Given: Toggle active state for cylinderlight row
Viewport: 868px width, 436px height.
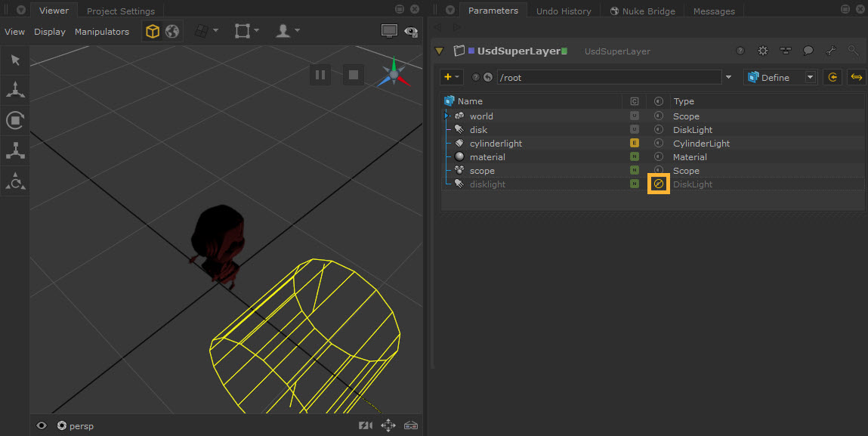Looking at the screenshot, I should (x=658, y=144).
